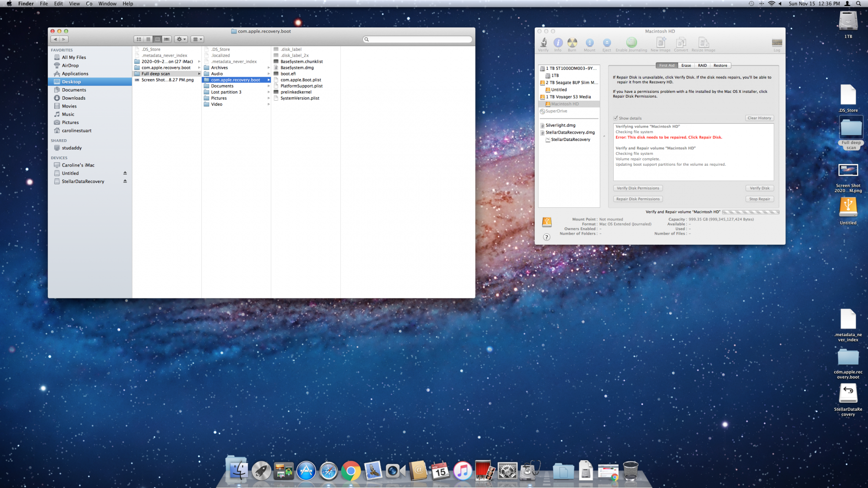
Task: Eject StellarDataRecovery in Finder sidebar
Action: (125, 181)
